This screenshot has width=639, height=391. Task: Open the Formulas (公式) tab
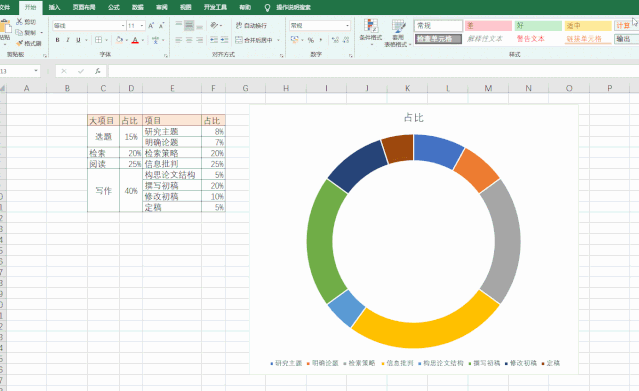point(114,7)
